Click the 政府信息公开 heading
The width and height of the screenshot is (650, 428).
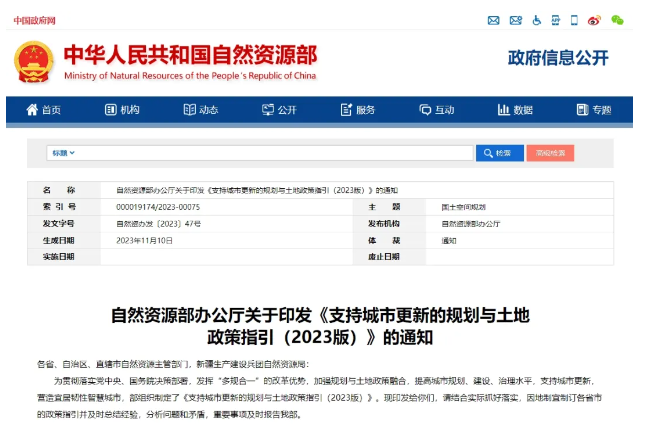click(x=558, y=58)
